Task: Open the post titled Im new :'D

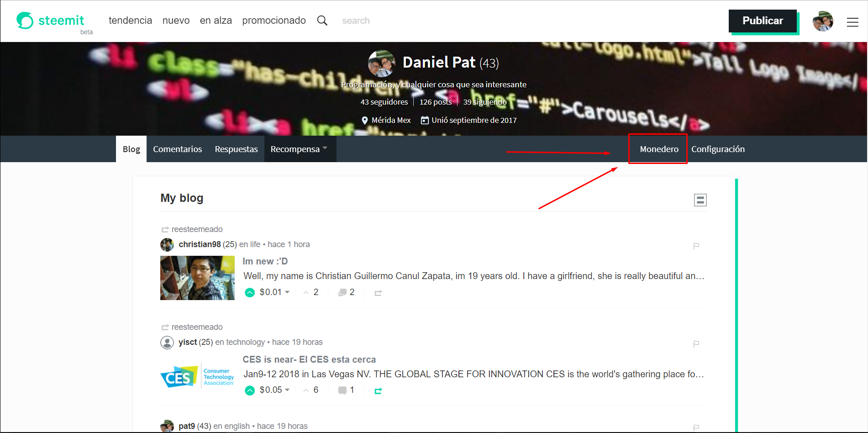Action: [265, 261]
